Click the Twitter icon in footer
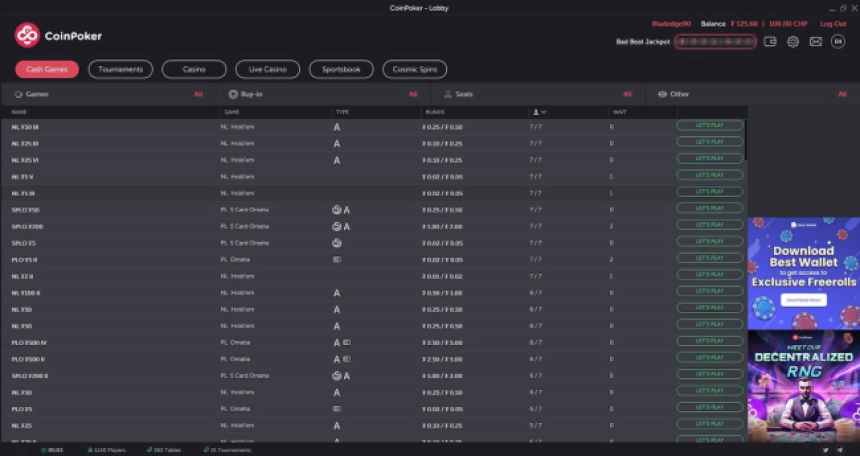 click(x=826, y=450)
